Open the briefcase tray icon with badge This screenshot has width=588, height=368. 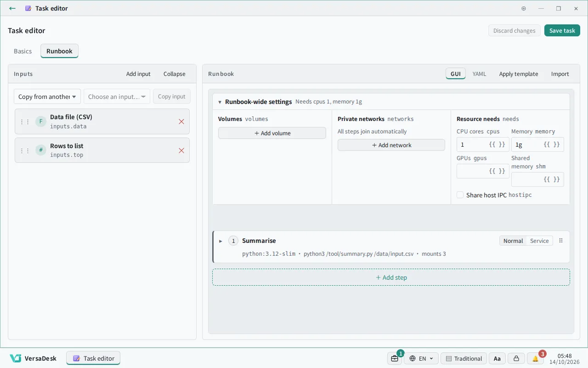[x=395, y=358]
